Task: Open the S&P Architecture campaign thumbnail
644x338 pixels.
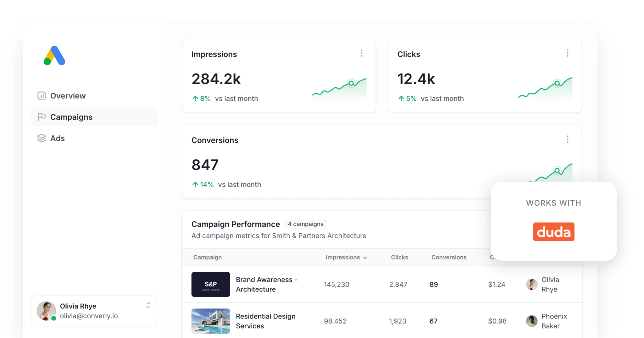Action: tap(211, 284)
